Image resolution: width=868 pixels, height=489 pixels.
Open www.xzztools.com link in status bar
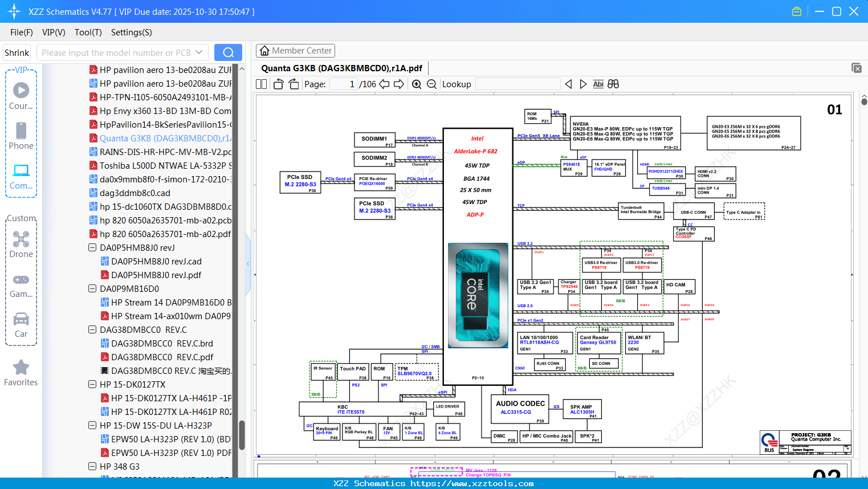point(472,483)
